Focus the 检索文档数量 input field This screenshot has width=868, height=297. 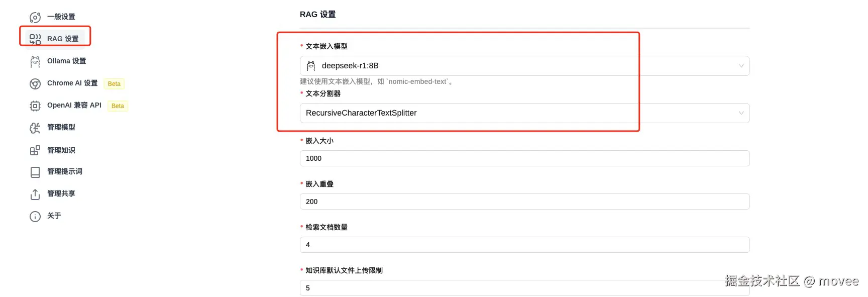(524, 245)
